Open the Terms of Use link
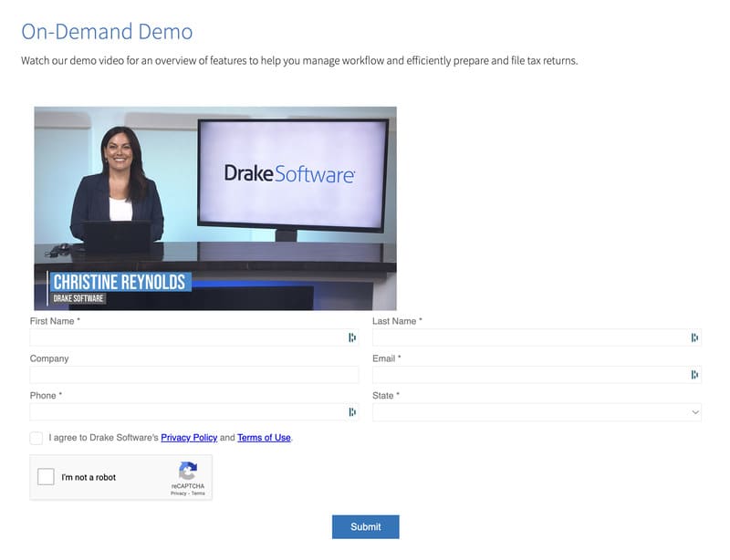The width and height of the screenshot is (730, 560). (x=264, y=438)
